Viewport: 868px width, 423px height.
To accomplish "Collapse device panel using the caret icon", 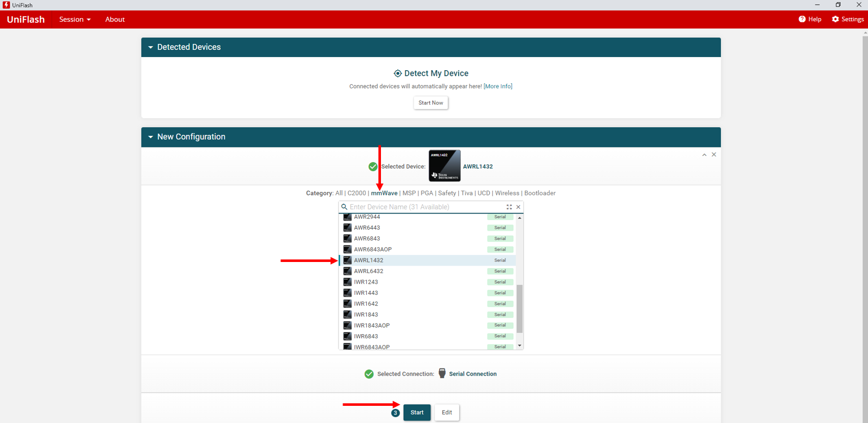I will pyautogui.click(x=704, y=155).
